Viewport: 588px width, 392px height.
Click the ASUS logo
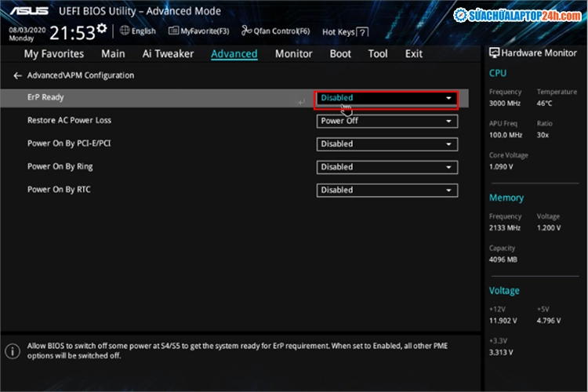(29, 11)
